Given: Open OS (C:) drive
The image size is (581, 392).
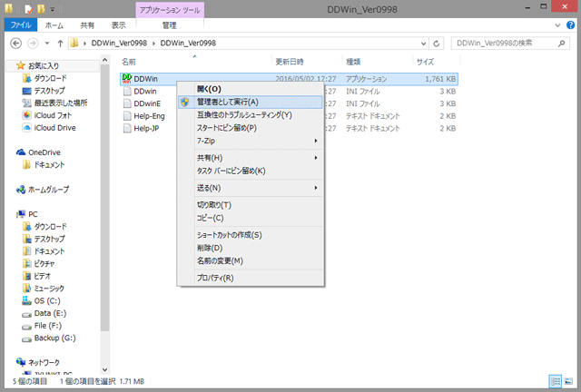Looking at the screenshot, I should click(47, 300).
